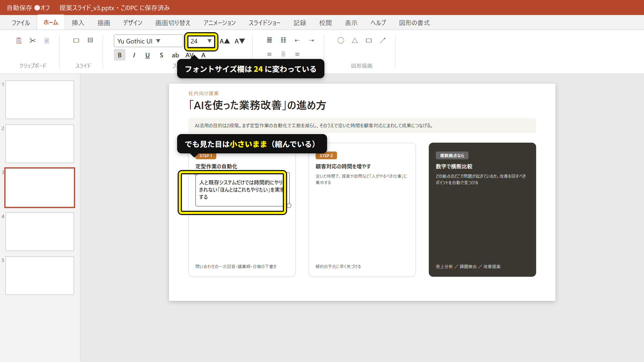Click the 複数拠点なら badge
Screen dimensions: 644x362
452,156
